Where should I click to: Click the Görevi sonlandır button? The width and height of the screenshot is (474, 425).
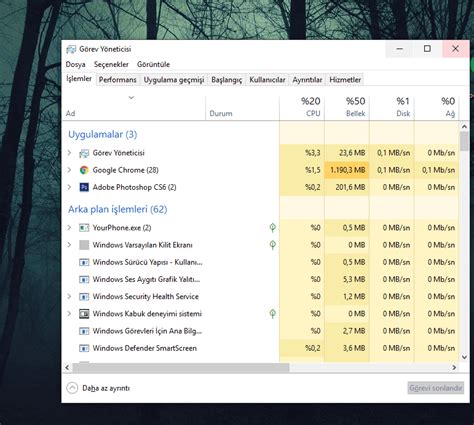click(436, 388)
